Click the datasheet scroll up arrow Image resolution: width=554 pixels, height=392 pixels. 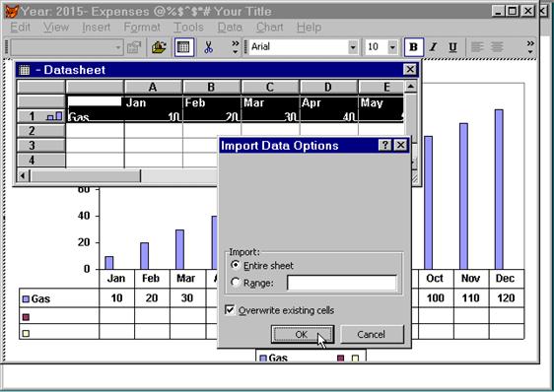pos(411,86)
